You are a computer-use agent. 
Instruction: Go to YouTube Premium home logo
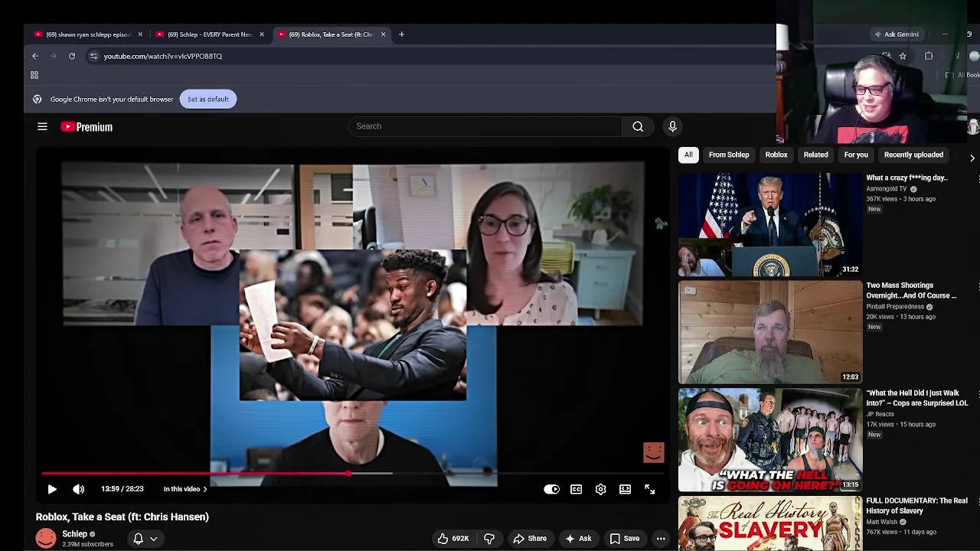87,127
